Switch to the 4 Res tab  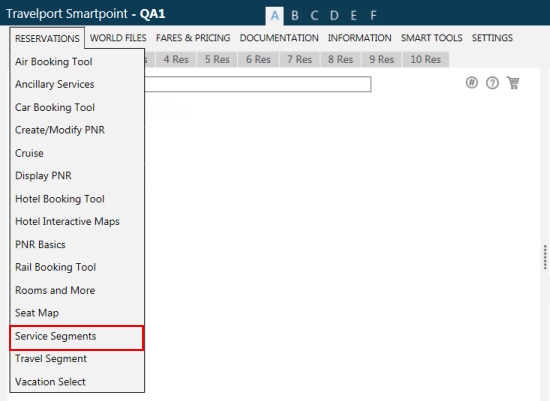tap(176, 59)
